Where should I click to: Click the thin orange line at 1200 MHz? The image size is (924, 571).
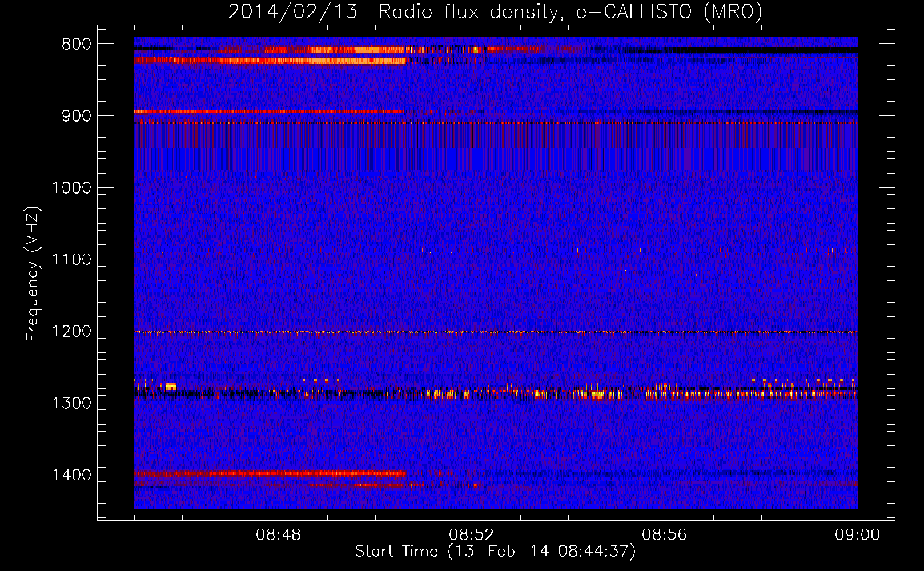click(x=496, y=332)
